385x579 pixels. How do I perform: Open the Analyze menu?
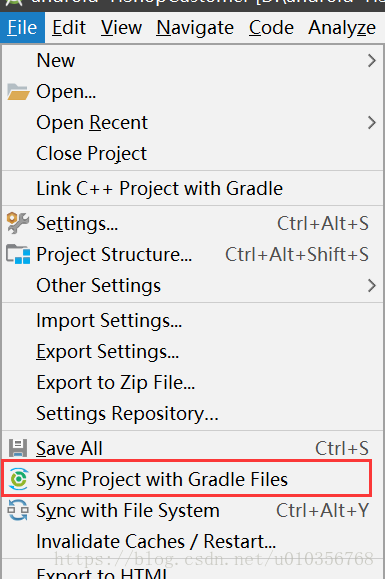point(342,28)
